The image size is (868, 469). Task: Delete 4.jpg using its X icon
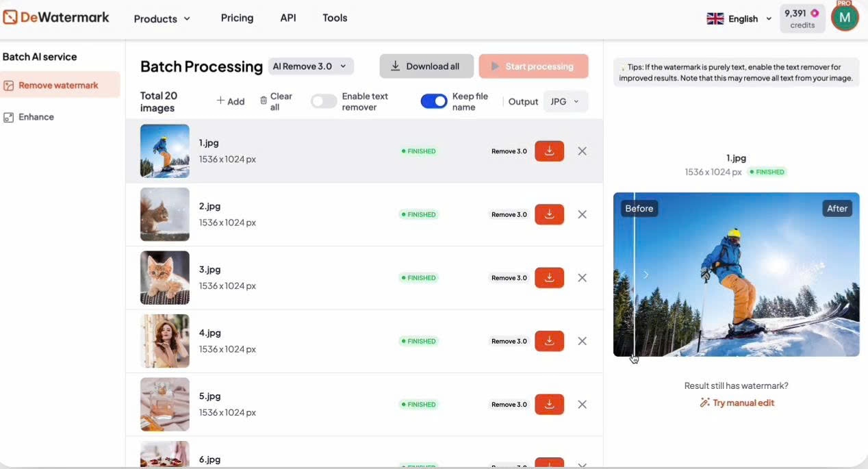tap(582, 341)
